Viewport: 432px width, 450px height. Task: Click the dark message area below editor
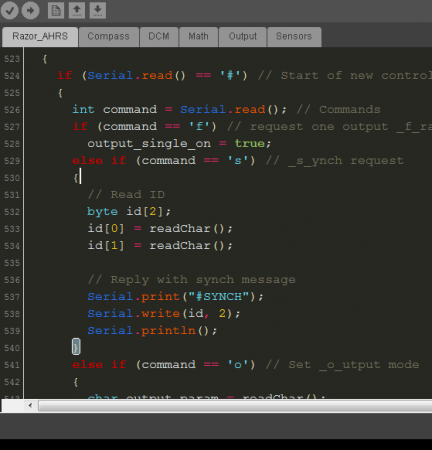(216, 426)
